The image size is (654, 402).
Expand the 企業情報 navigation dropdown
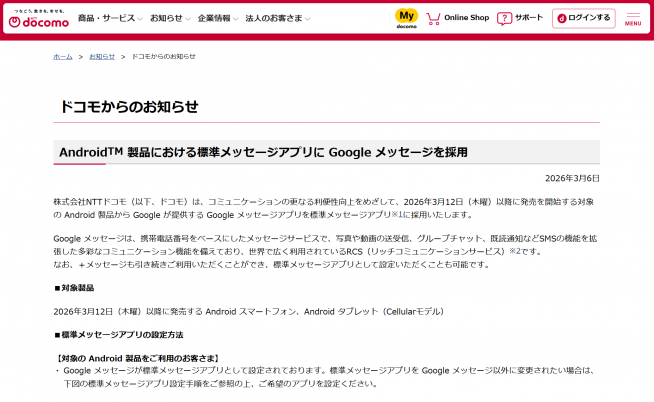218,18
